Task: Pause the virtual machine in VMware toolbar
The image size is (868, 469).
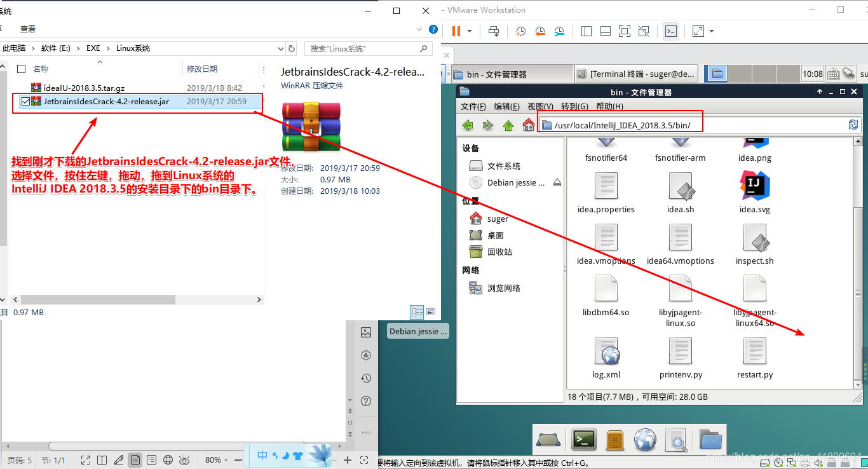Action: click(x=456, y=31)
